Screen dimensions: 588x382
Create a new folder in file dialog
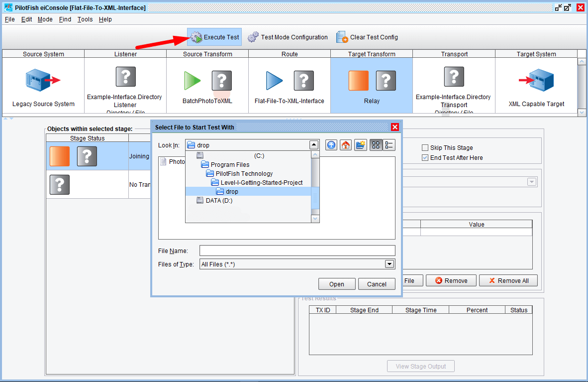(360, 145)
